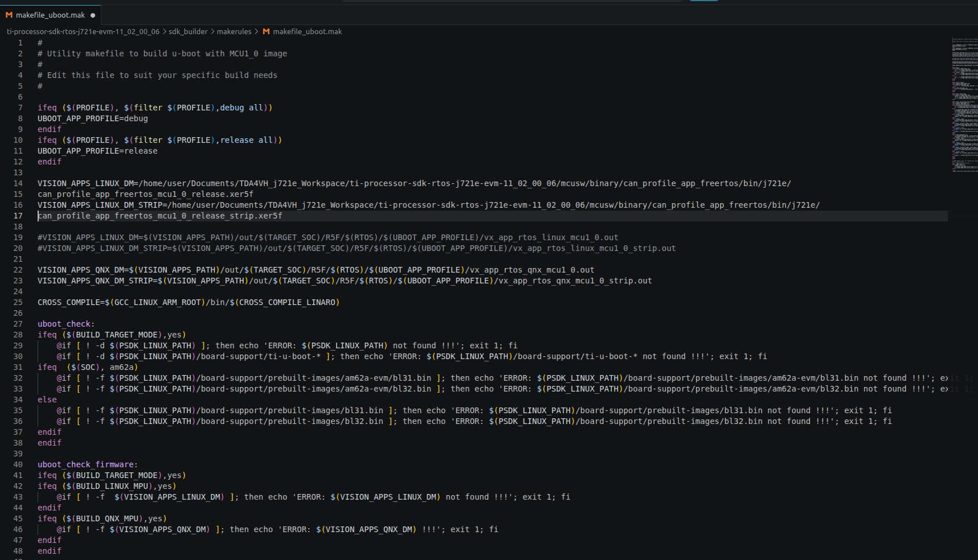
Task: Expand chevron after makerules breadcrumb
Action: [x=256, y=32]
